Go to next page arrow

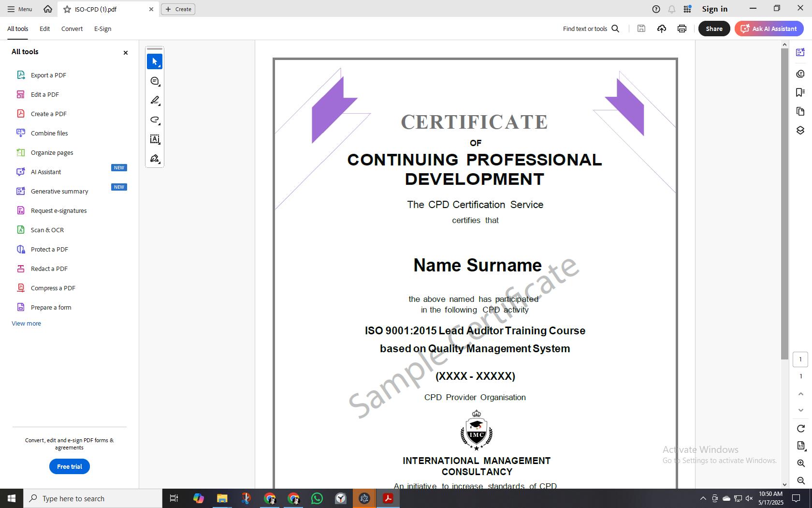[x=800, y=410]
